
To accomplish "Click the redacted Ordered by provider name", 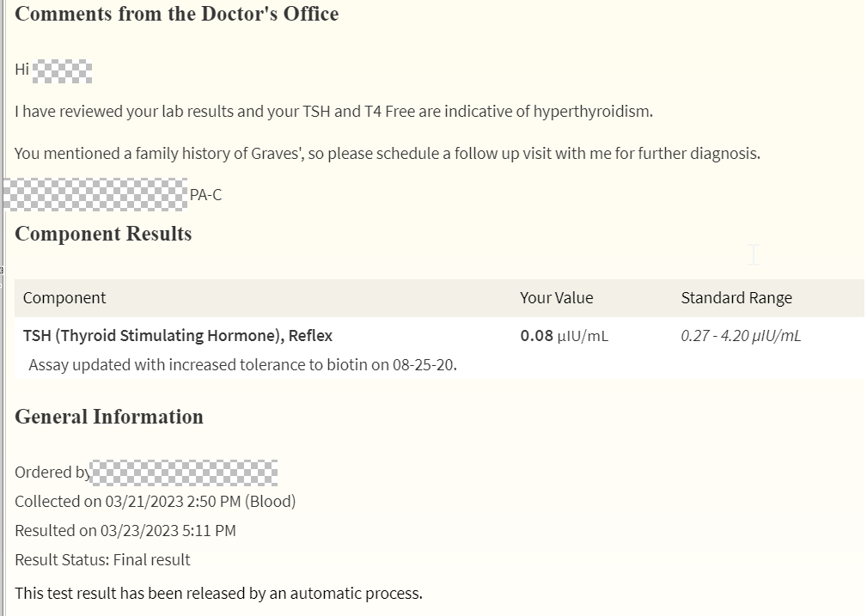I will 184,473.
